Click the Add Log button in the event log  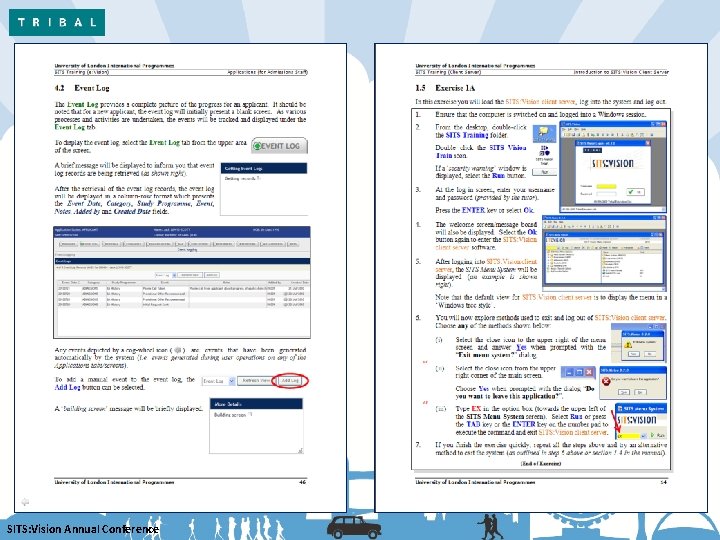[290, 381]
